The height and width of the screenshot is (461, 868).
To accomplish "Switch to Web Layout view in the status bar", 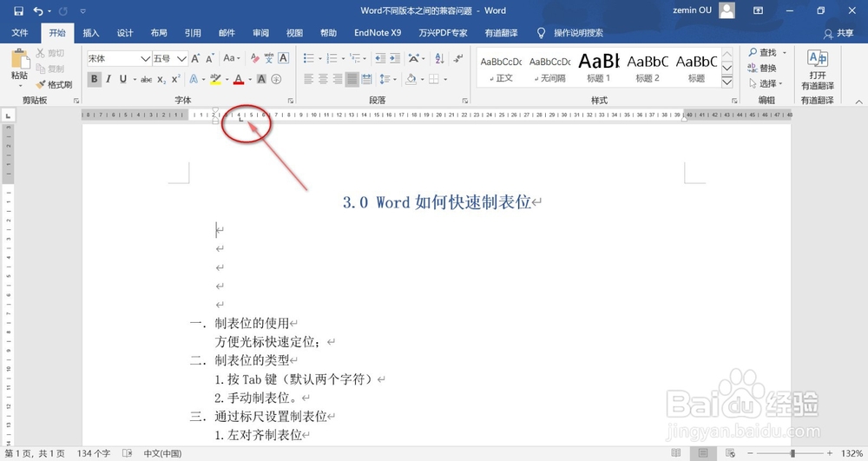I will 730,453.
